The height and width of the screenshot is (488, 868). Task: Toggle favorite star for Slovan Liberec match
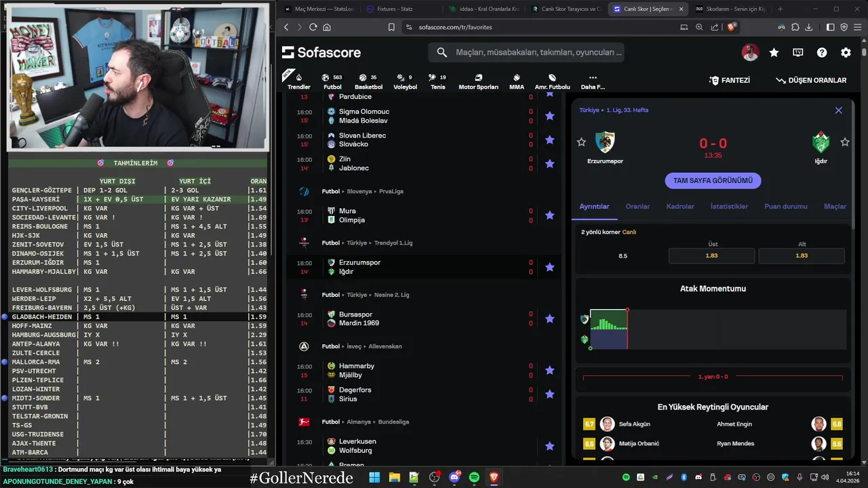pyautogui.click(x=550, y=140)
